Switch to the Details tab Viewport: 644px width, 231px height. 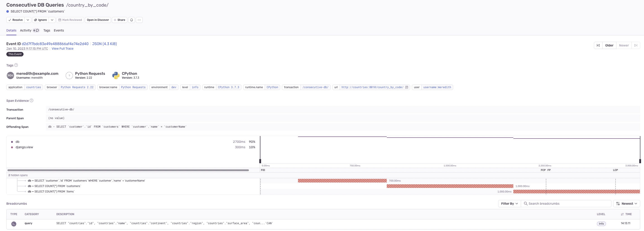pyautogui.click(x=11, y=31)
